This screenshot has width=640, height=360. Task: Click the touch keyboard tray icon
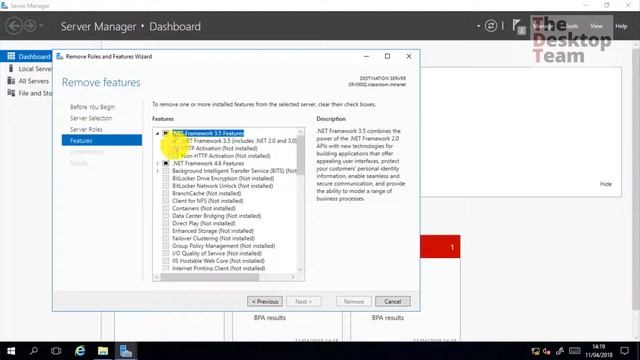[574, 351]
